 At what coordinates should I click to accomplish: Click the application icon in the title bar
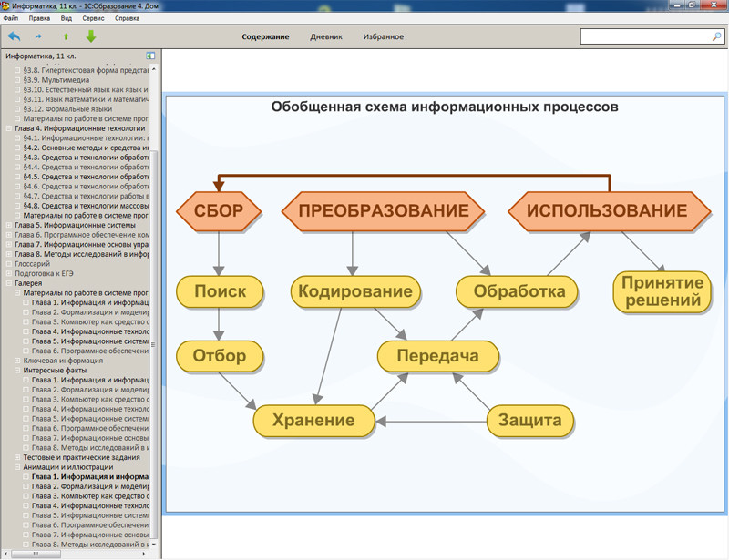pyautogui.click(x=5, y=5)
